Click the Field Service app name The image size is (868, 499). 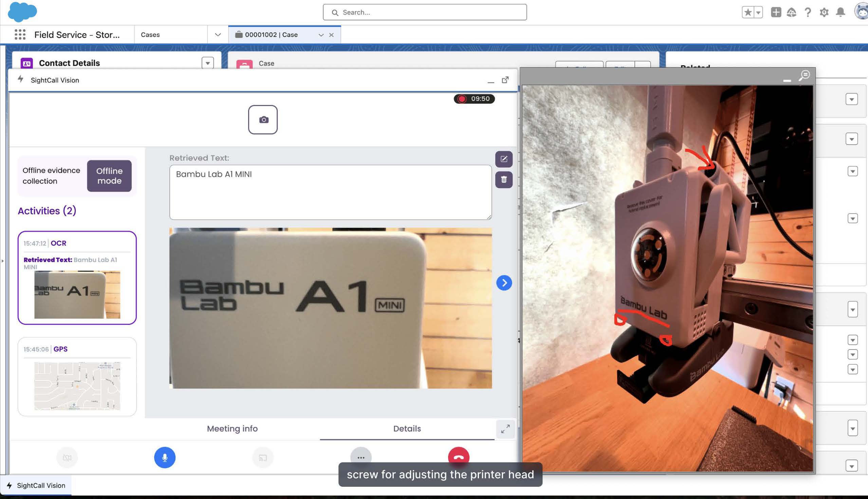click(77, 35)
